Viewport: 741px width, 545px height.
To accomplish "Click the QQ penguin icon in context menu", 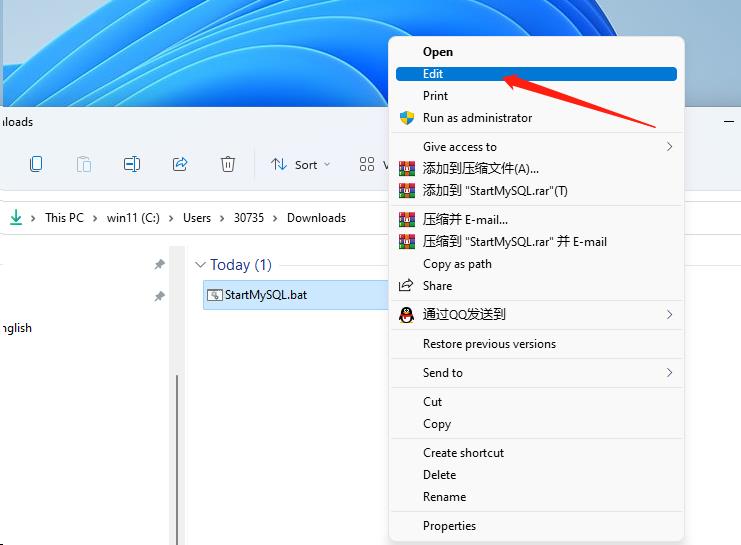I will [407, 314].
